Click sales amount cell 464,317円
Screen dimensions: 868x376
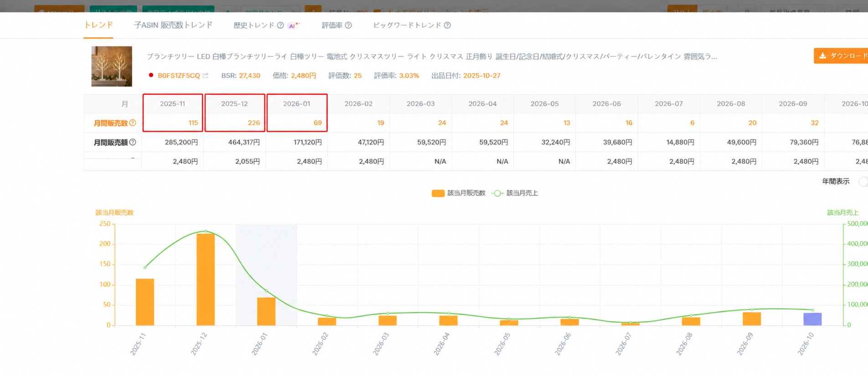pyautogui.click(x=244, y=142)
